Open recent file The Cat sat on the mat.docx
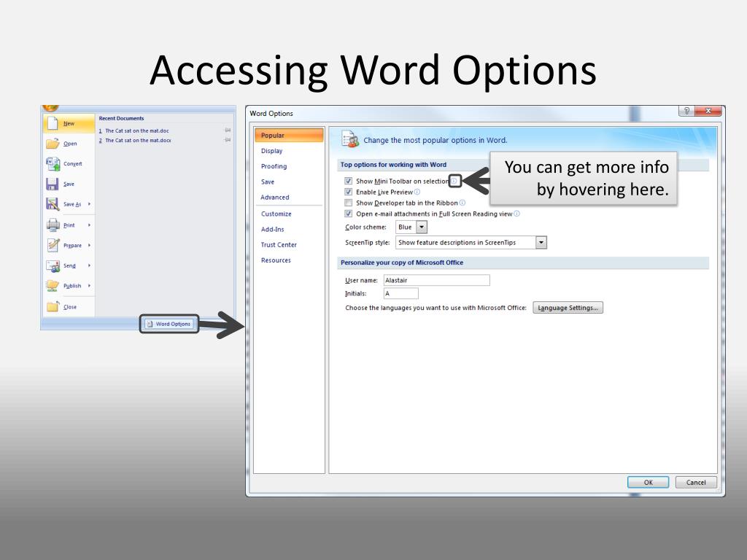The width and height of the screenshot is (747, 560). click(138, 141)
